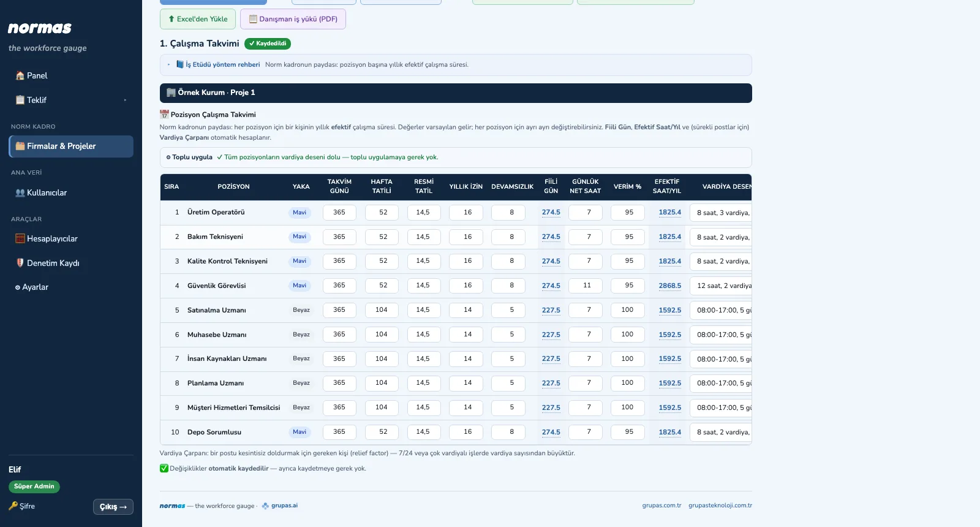980x527 pixels.
Task: Log out with the Çıkış button
Action: pyautogui.click(x=113, y=507)
